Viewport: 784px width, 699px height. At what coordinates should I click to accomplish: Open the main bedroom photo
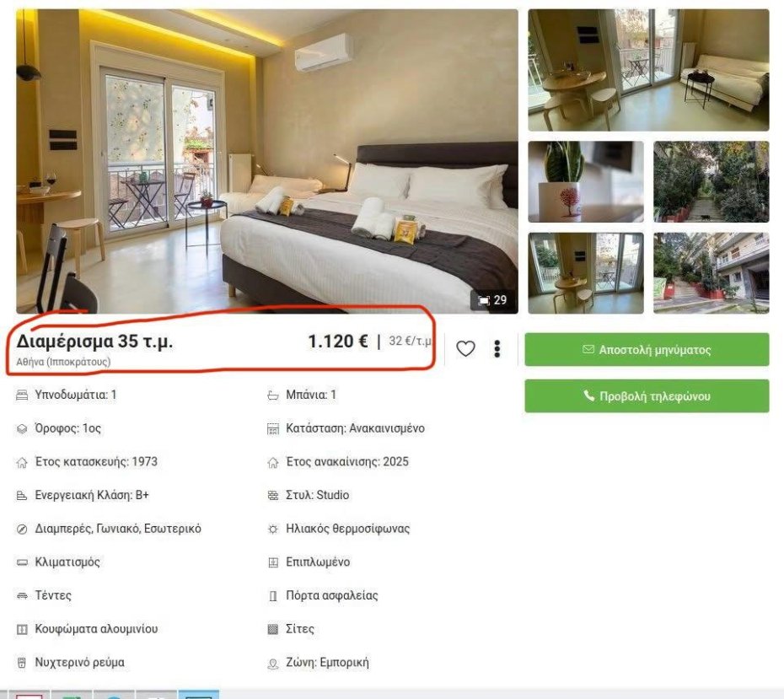pyautogui.click(x=267, y=161)
